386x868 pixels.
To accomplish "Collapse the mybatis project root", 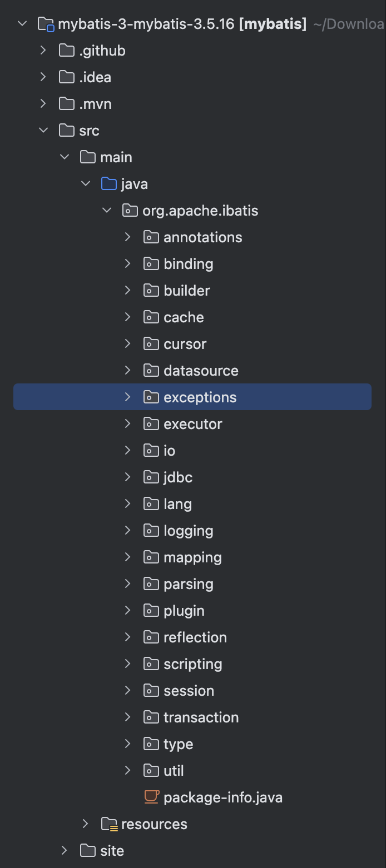I will tap(22, 24).
